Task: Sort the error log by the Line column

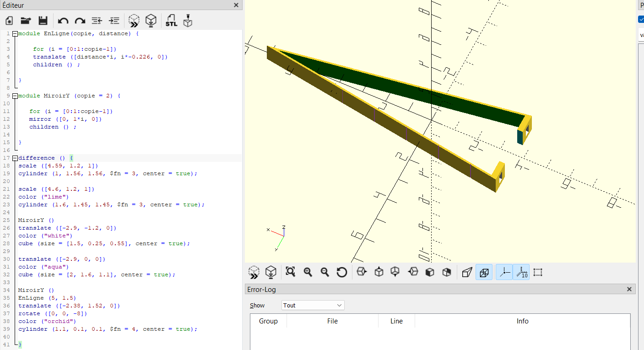Action: pyautogui.click(x=396, y=321)
